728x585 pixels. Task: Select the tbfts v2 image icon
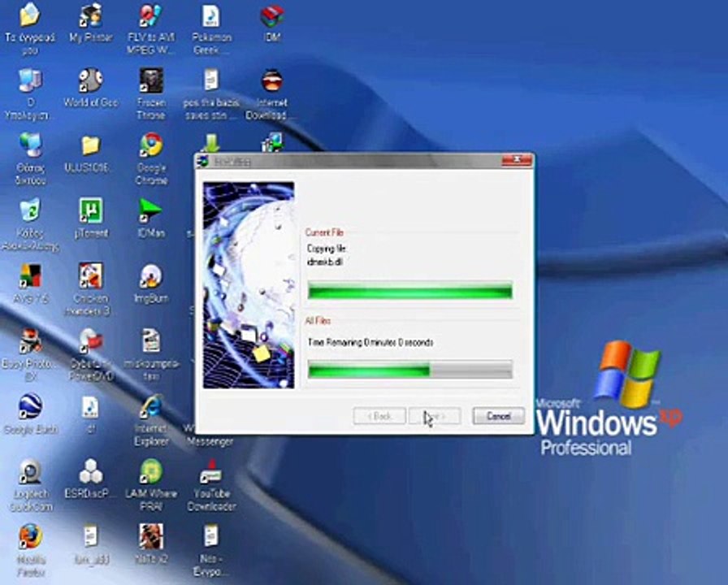click(151, 537)
